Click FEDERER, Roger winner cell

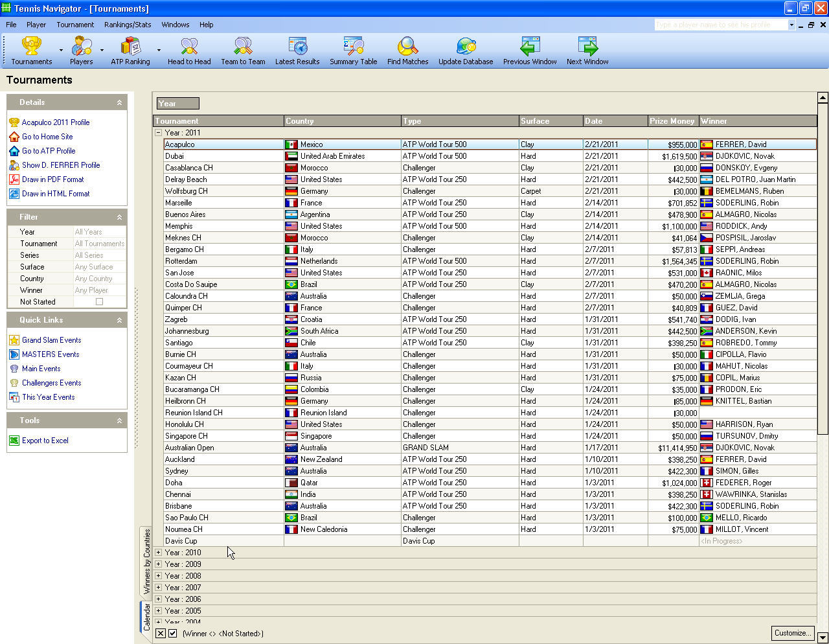[x=758, y=483]
